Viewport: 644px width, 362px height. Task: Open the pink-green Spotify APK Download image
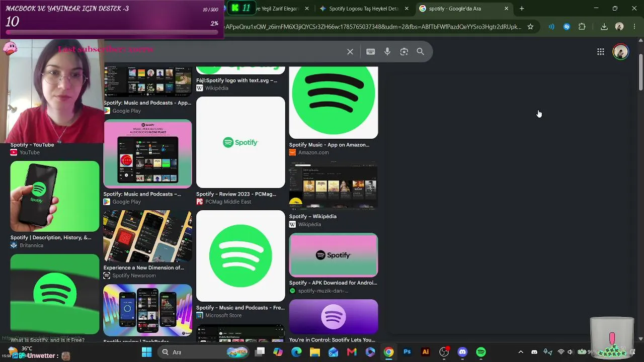click(334, 255)
